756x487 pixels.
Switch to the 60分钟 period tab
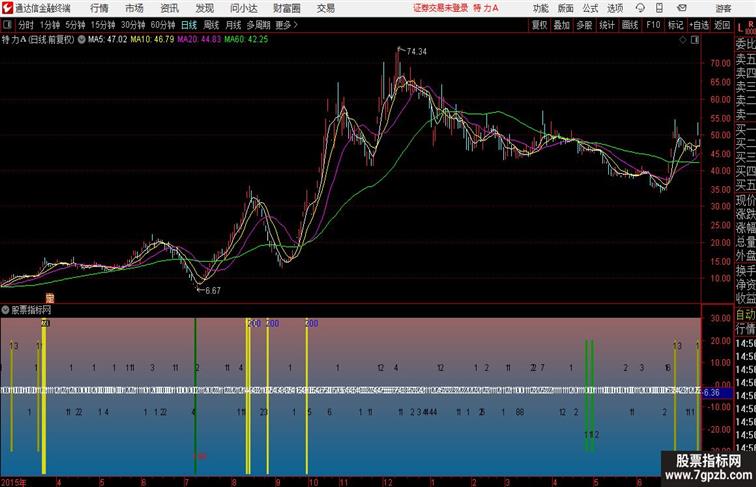click(x=163, y=25)
